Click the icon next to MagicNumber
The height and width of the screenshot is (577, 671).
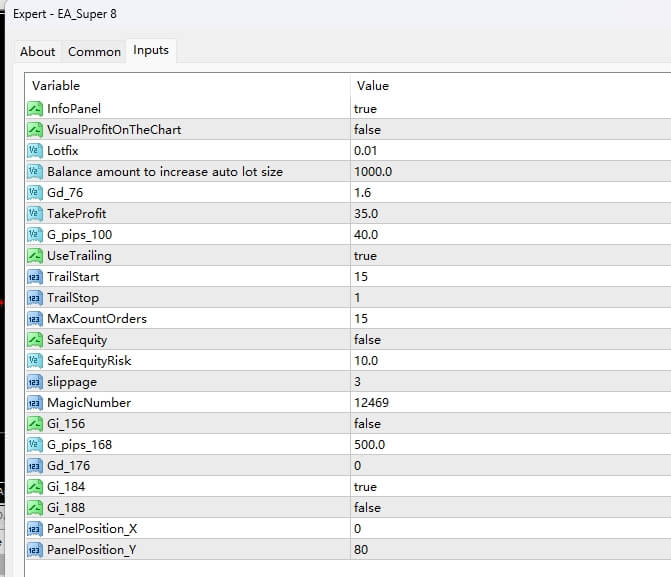(35, 402)
